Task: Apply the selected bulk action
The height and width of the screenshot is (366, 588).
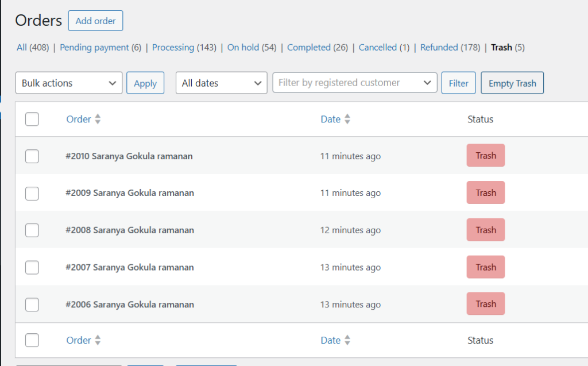Action: [145, 83]
